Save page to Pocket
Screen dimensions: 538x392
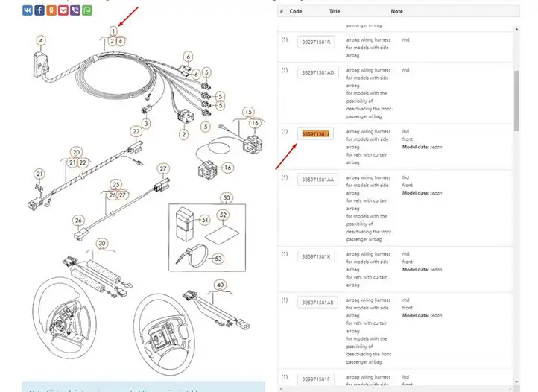(63, 10)
